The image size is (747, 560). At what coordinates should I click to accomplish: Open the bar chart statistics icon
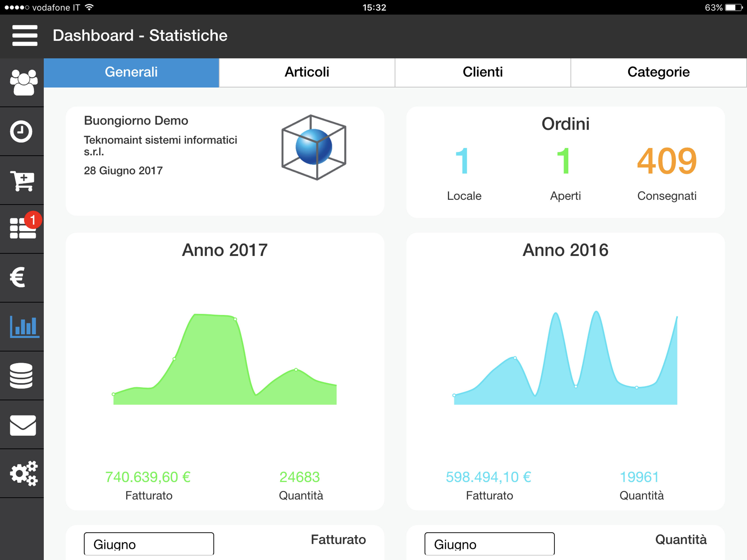24,326
